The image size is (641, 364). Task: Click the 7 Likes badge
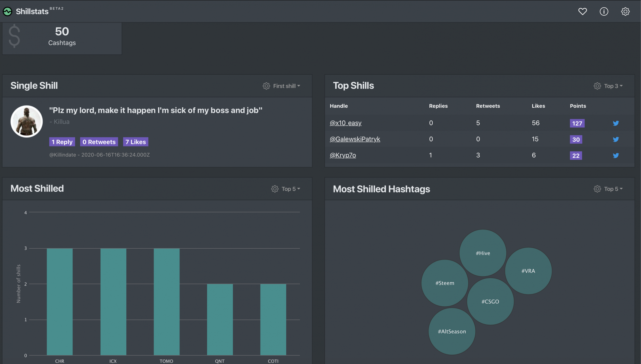pos(136,142)
